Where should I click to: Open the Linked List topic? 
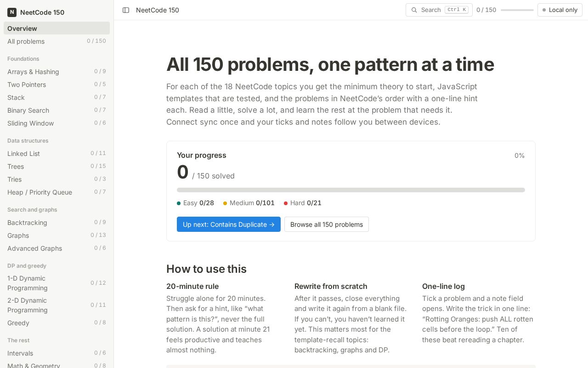tap(57, 154)
